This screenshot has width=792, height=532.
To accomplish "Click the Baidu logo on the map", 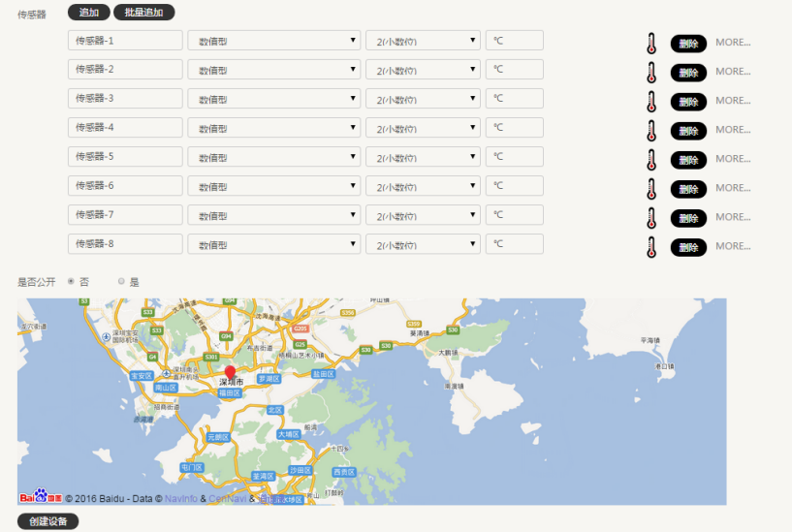I will 41,496.
